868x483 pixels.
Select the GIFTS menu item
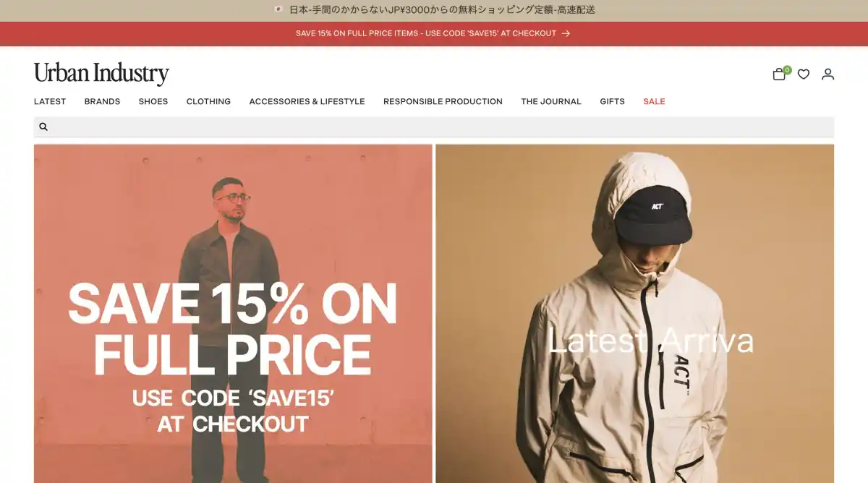[612, 101]
